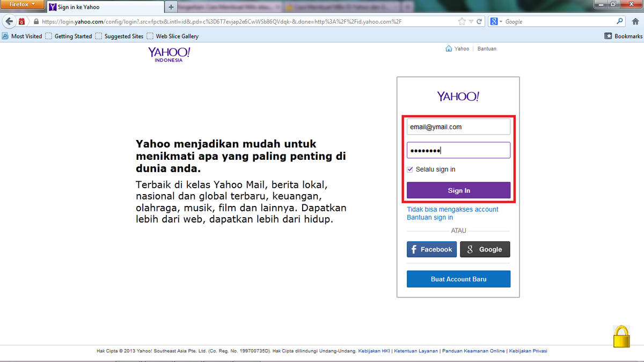Click the Google search engine icon
Screen dimensions: 644x362
[494, 22]
